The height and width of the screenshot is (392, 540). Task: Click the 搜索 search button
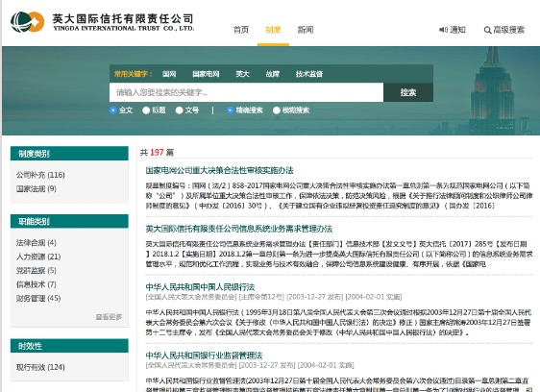point(408,92)
